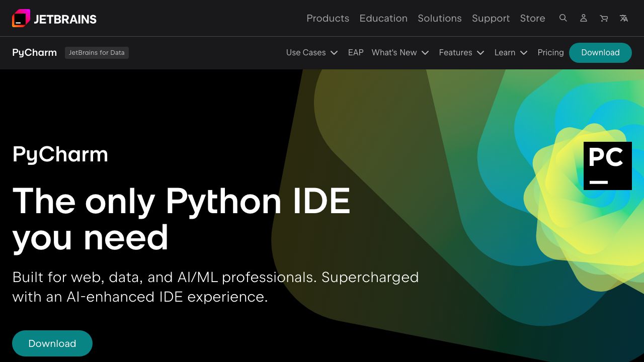Click the PyCharm product name in subheader

tap(35, 52)
